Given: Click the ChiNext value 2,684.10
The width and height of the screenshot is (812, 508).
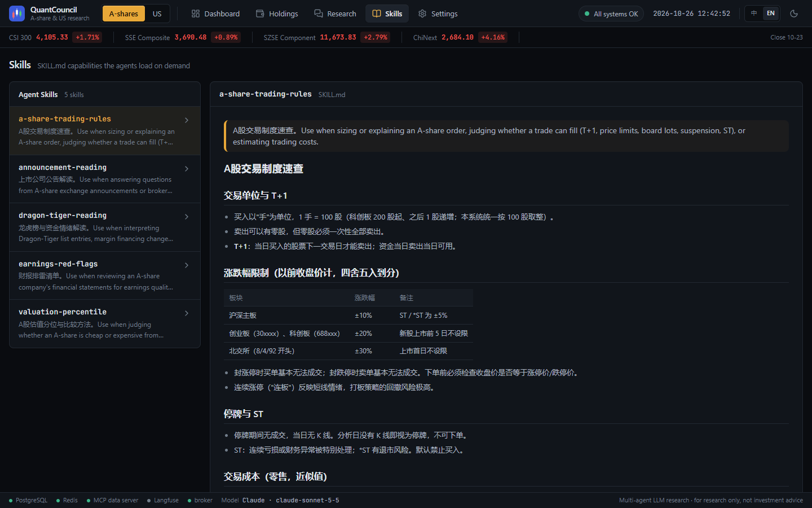Looking at the screenshot, I should coord(457,37).
